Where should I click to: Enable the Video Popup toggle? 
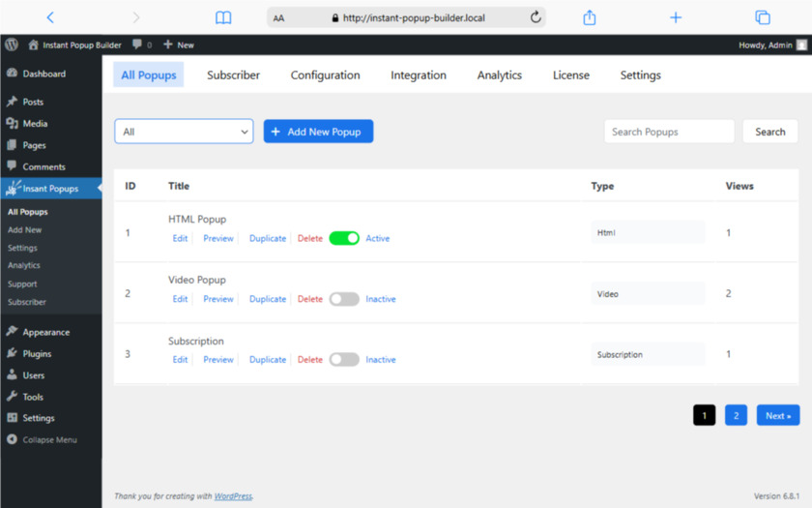(344, 299)
